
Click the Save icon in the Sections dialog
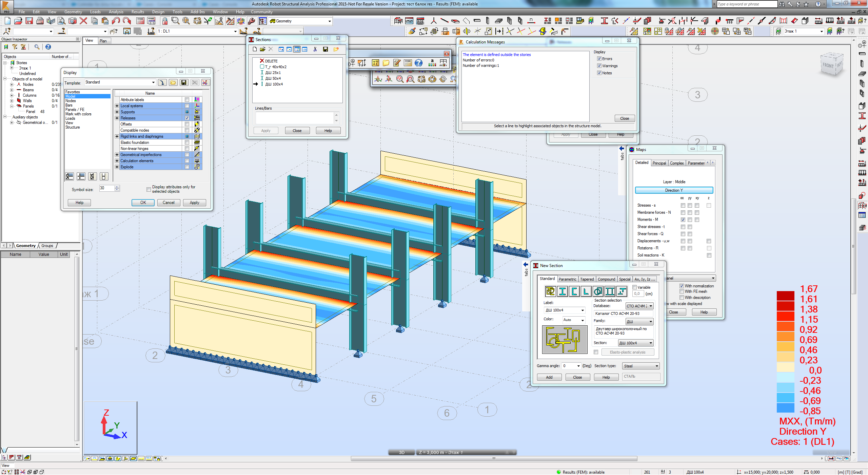[x=325, y=49]
